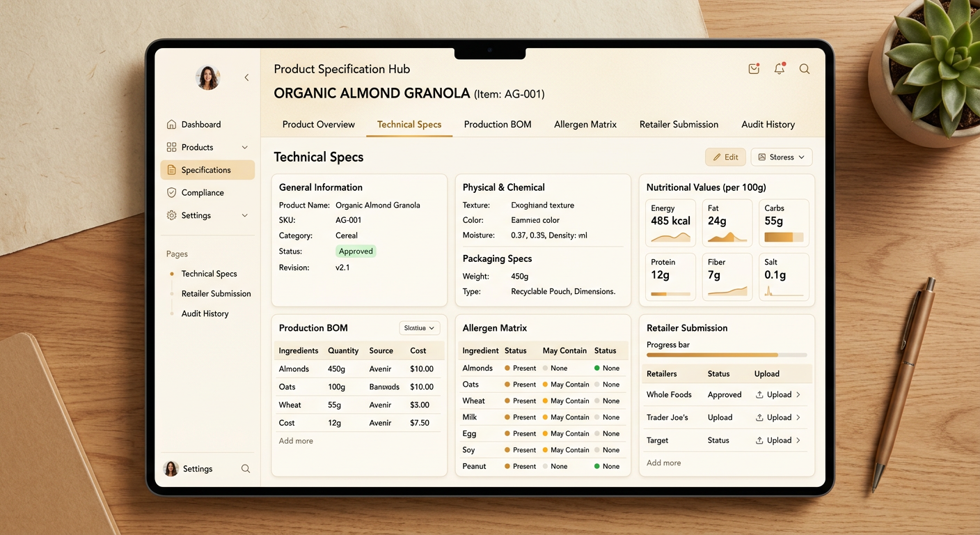Select the Dashboard home icon in sidebar
The image size is (980, 535).
click(171, 124)
